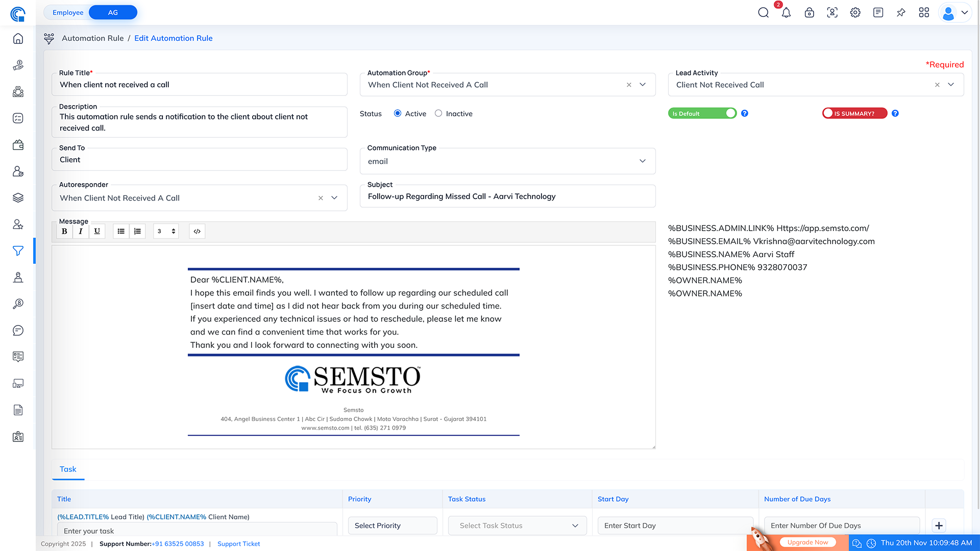
Task: Click the Subject input field
Action: (x=507, y=196)
